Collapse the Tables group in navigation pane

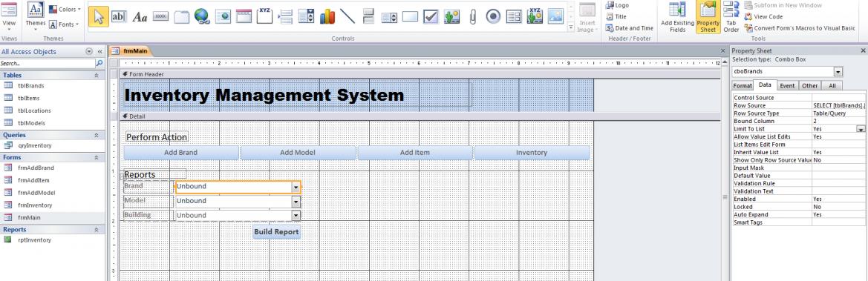[x=97, y=75]
